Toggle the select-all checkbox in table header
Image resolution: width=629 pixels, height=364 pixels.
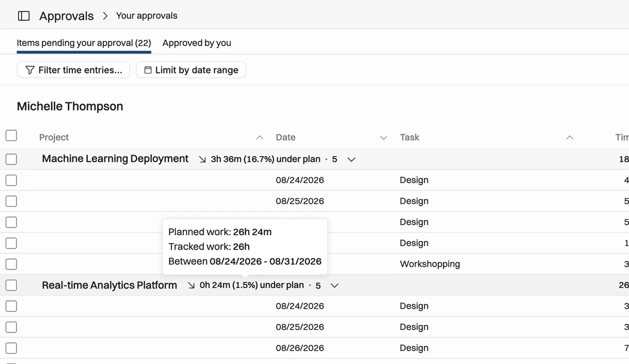click(x=11, y=135)
